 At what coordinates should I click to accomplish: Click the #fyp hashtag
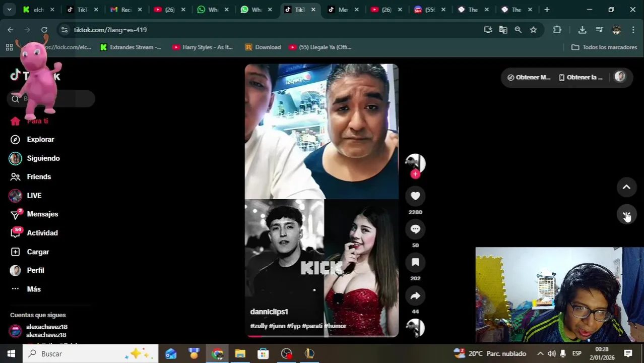point(293,326)
